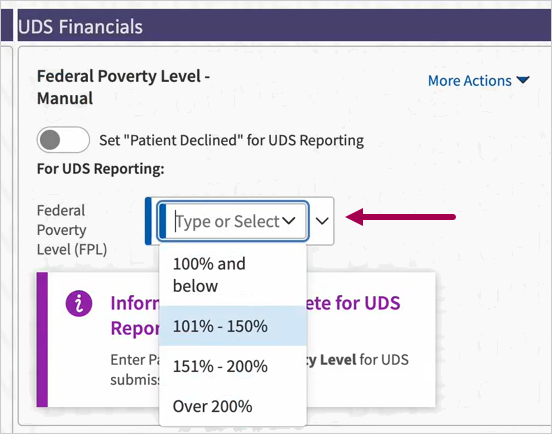Toggle the "Patient Declined" switch
This screenshot has height=434, width=552.
[x=63, y=140]
